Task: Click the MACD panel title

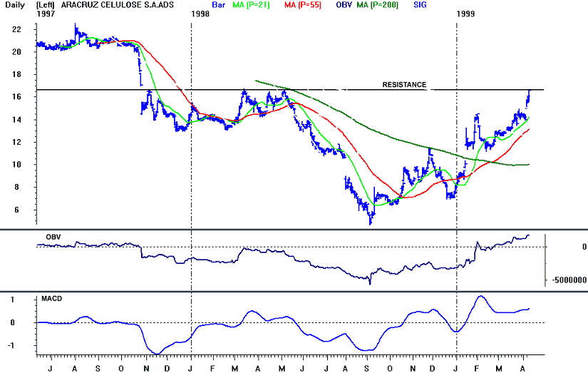Action: click(x=52, y=299)
